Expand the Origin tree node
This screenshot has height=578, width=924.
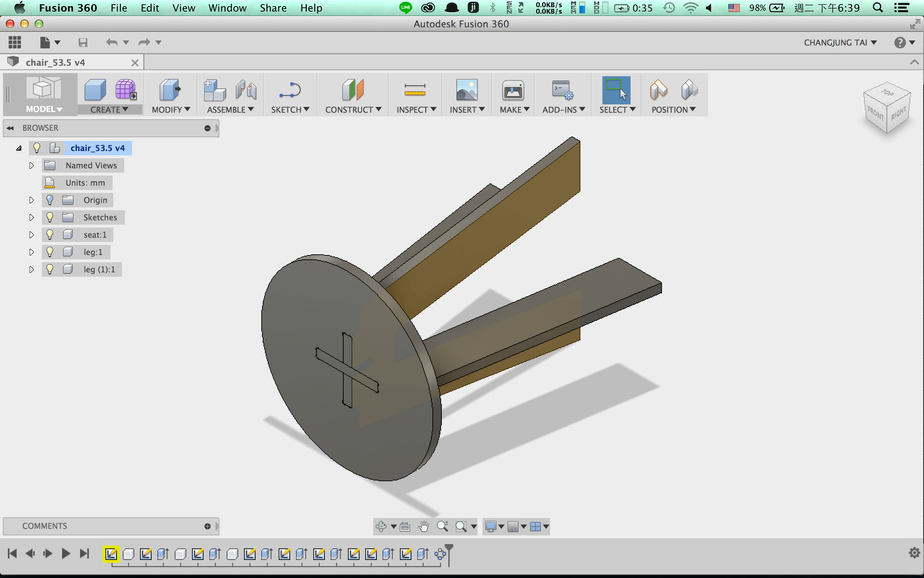pos(32,200)
